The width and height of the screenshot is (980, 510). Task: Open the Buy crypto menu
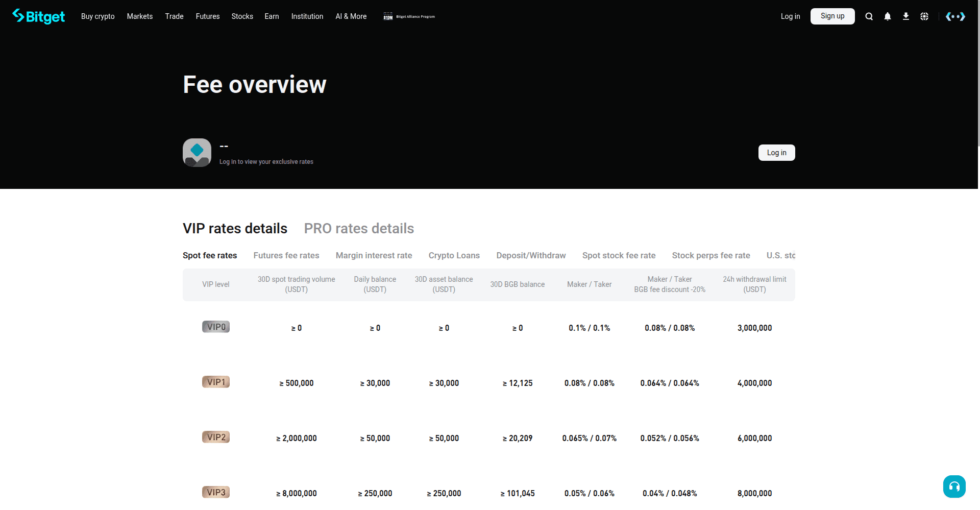98,16
